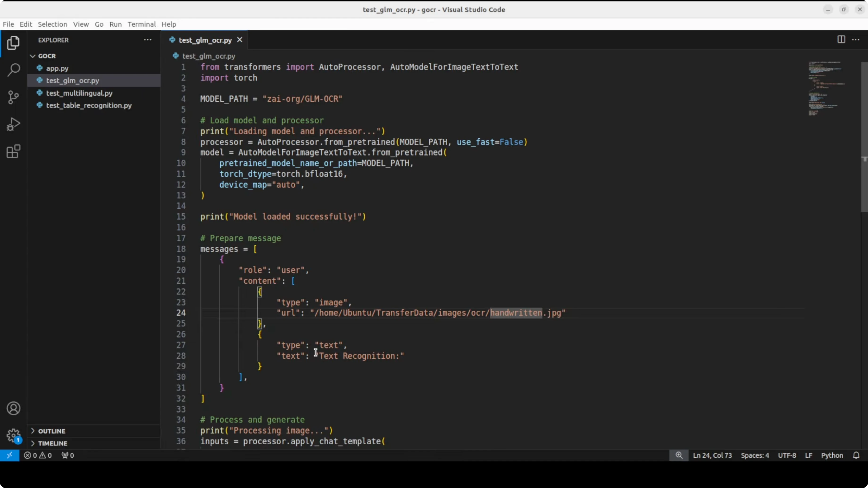Viewport: 868px width, 488px height.
Task: Click the Spaces: 4 indentation setting
Action: pyautogui.click(x=755, y=455)
